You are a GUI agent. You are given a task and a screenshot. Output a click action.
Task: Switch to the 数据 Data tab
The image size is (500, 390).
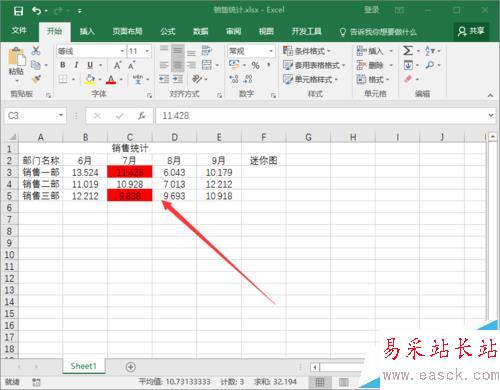point(201,31)
